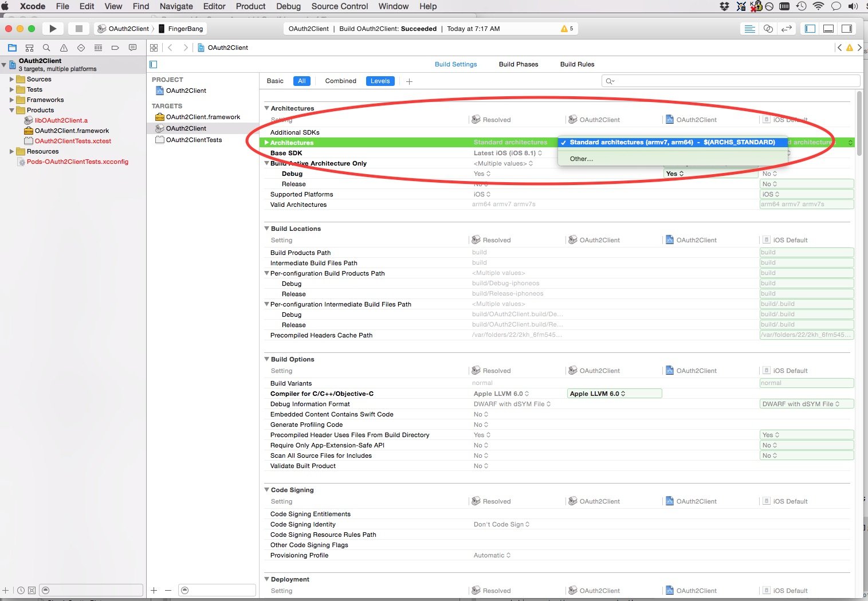
Task: Open Base SDK Latest iOS dropdown
Action: point(508,153)
